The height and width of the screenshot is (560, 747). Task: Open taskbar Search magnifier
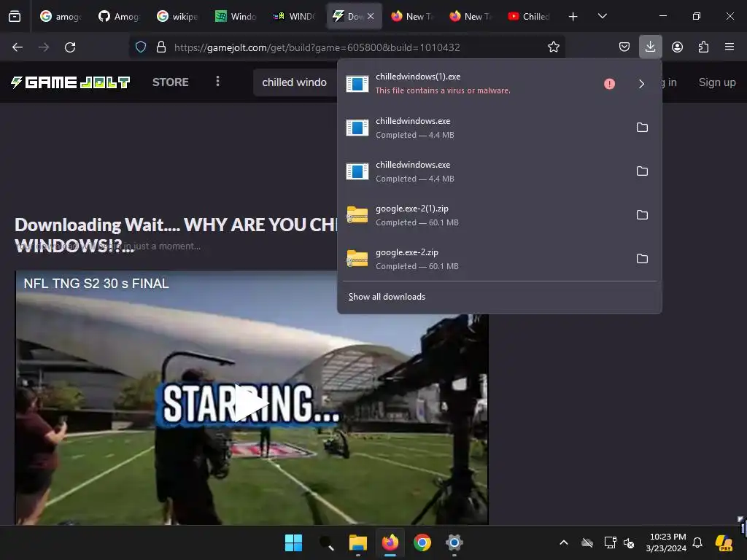[x=326, y=542]
